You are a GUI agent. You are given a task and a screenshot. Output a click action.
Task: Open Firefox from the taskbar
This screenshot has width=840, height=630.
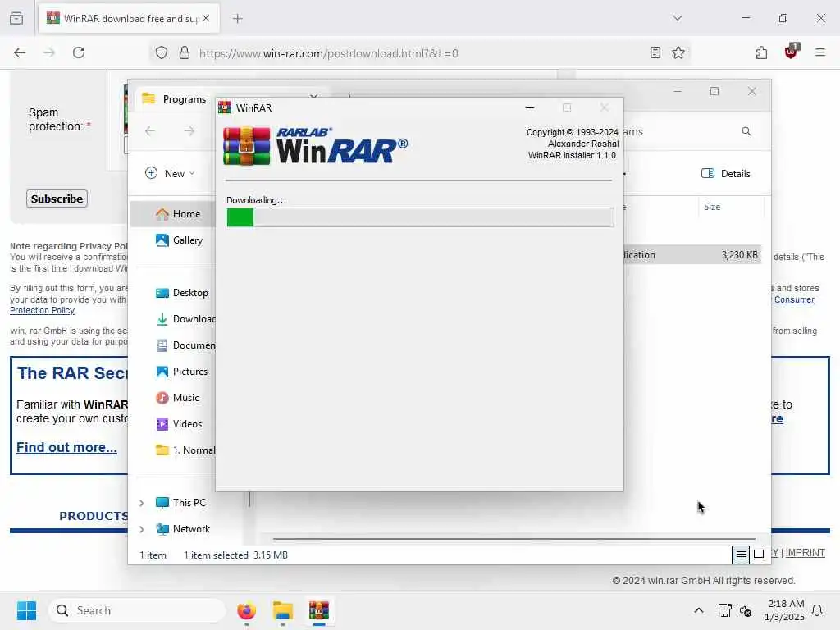246,610
